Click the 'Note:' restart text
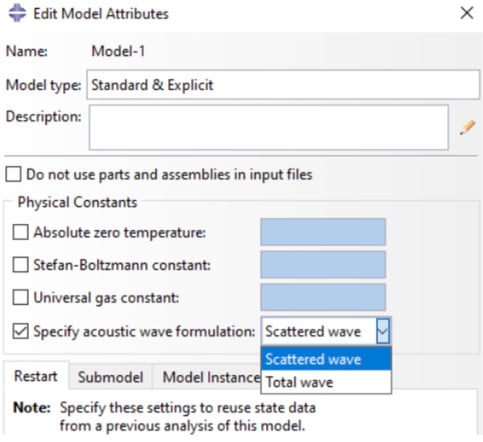 (32, 407)
